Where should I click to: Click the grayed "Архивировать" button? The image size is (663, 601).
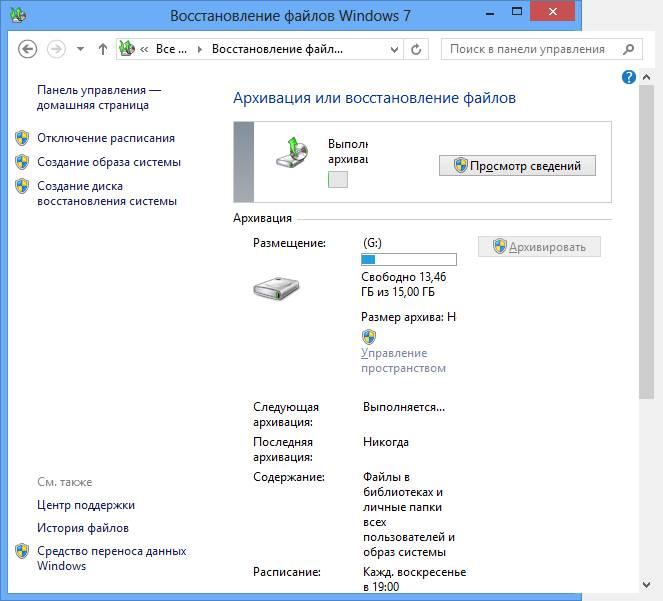point(539,247)
